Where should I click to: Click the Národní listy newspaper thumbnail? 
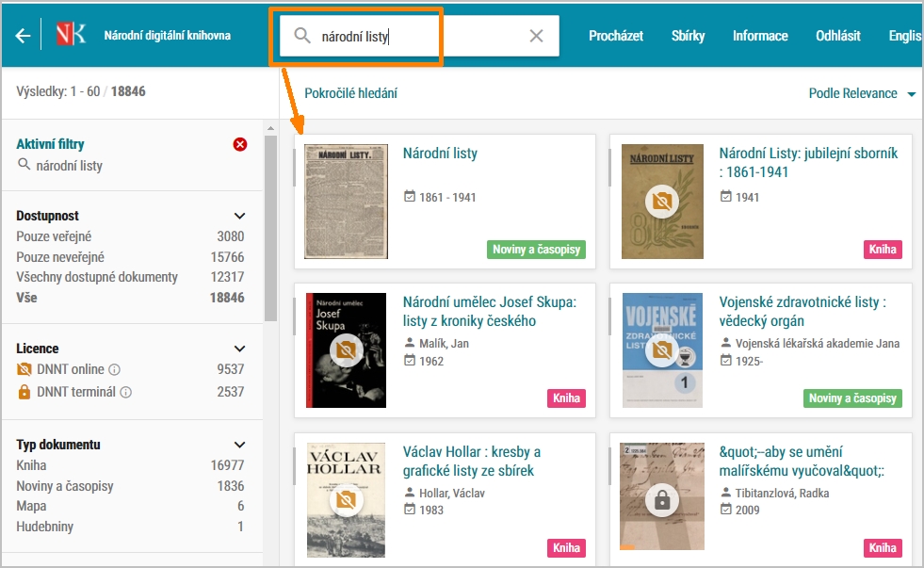(346, 202)
